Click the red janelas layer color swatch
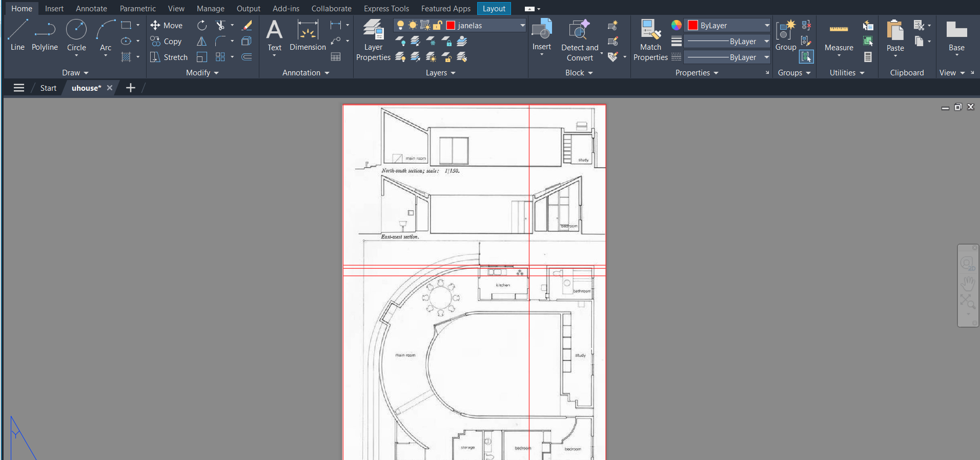This screenshot has height=460, width=980. pyautogui.click(x=451, y=25)
